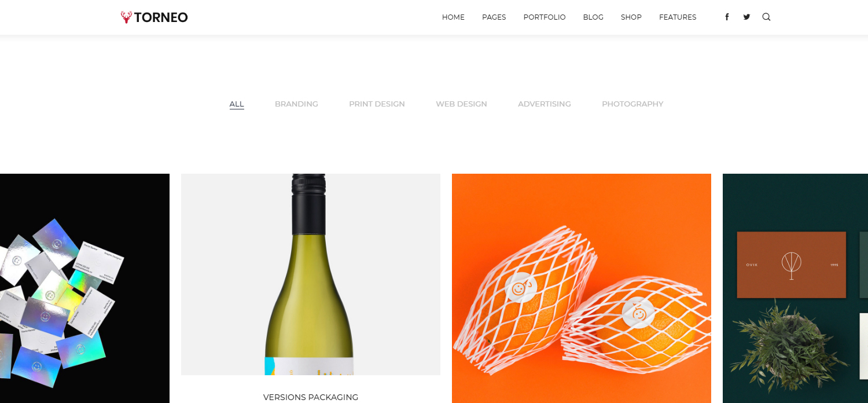Filter portfolio by Photography

(x=632, y=104)
